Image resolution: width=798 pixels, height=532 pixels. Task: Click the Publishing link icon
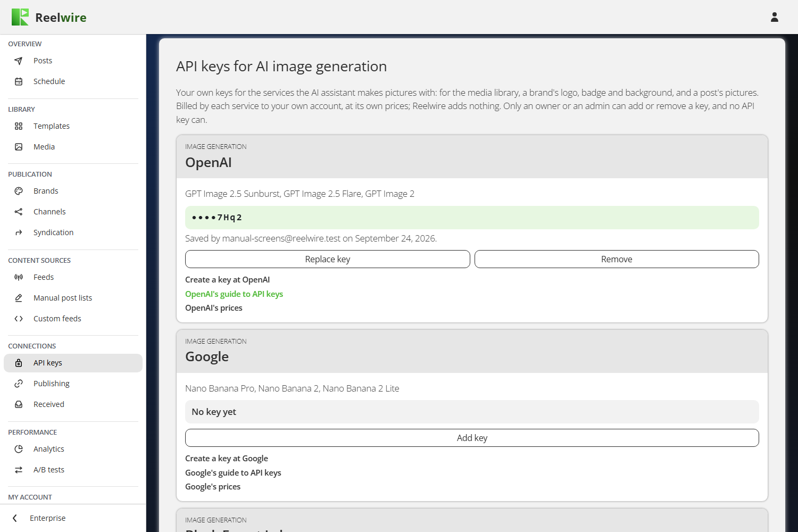click(x=19, y=384)
